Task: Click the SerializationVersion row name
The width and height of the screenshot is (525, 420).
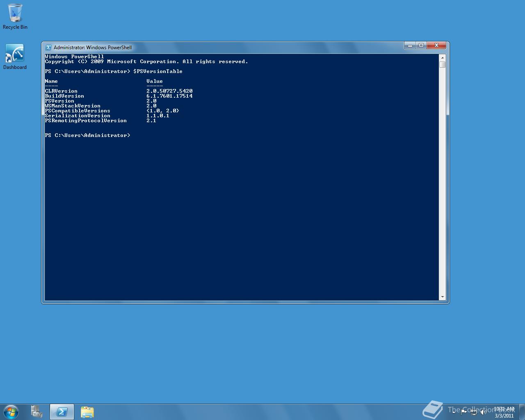Action: pyautogui.click(x=78, y=116)
